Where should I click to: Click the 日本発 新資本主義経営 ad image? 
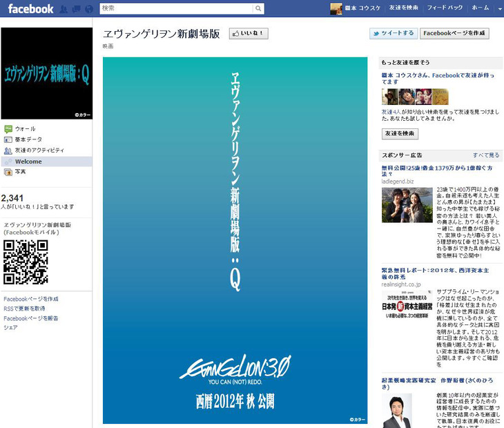tap(407, 305)
